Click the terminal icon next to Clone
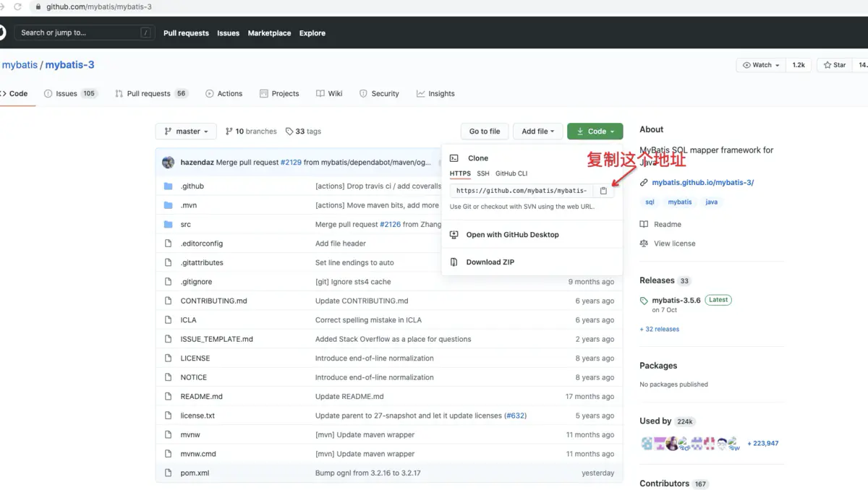868x490 pixels. tap(454, 158)
